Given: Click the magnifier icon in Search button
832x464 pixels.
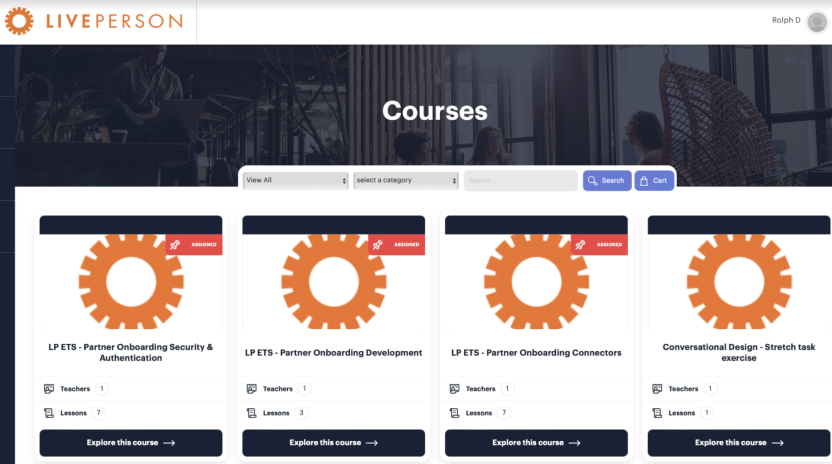Looking at the screenshot, I should coord(592,181).
